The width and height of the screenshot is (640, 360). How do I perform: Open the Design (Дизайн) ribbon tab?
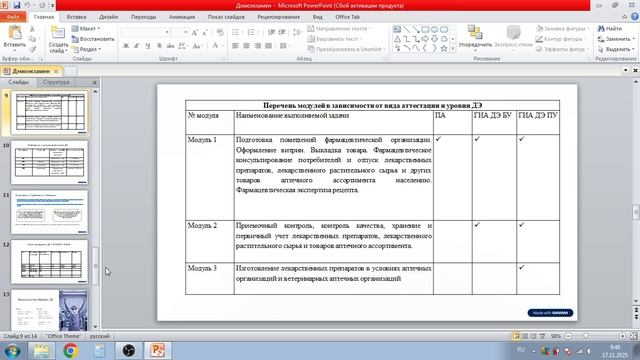tap(109, 17)
